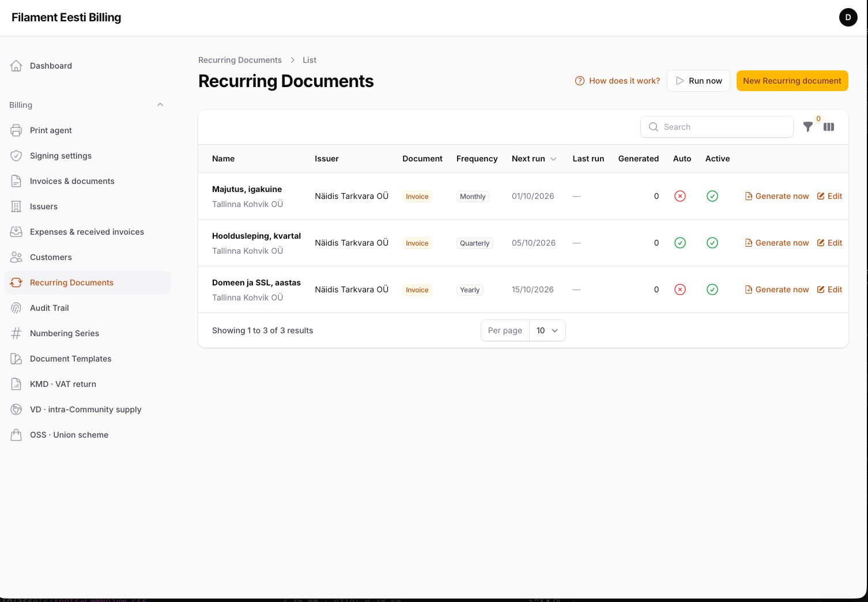Click the VD intra-Community supply globe icon

[16, 409]
